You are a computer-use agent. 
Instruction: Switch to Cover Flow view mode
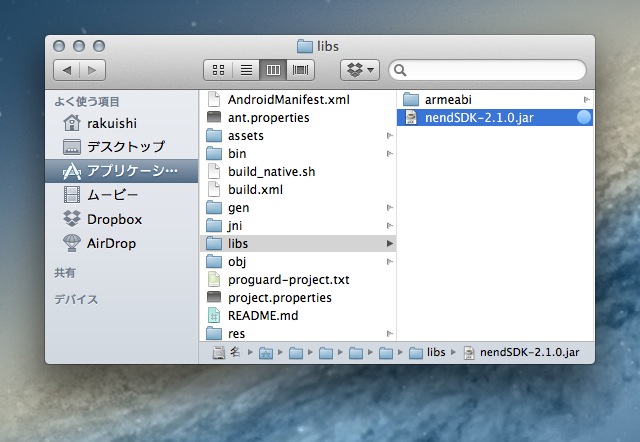[x=300, y=70]
